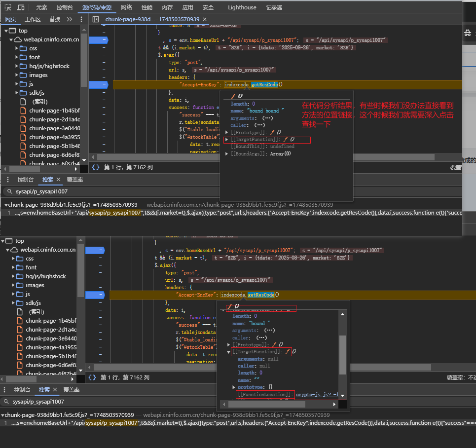The width and height of the screenshot is (476, 448).
Task: Click the lower popup's horizontal scrollbar right arrow
Action: (x=334, y=404)
